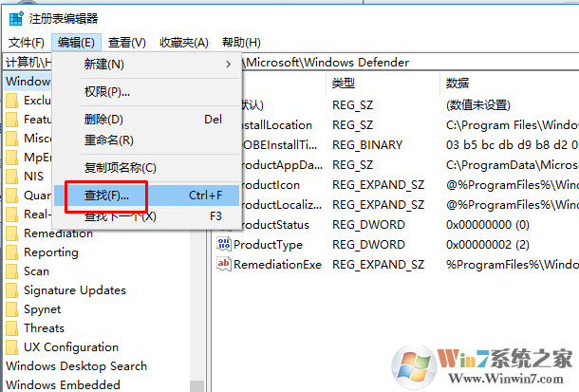This screenshot has width=579, height=392.
Task: Click the Signature Updates folder icon
Action: 12,290
